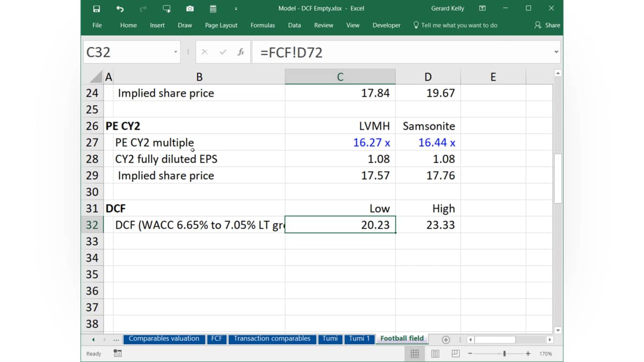
Task: Select cell with 16.27 x
Action: click(340, 143)
